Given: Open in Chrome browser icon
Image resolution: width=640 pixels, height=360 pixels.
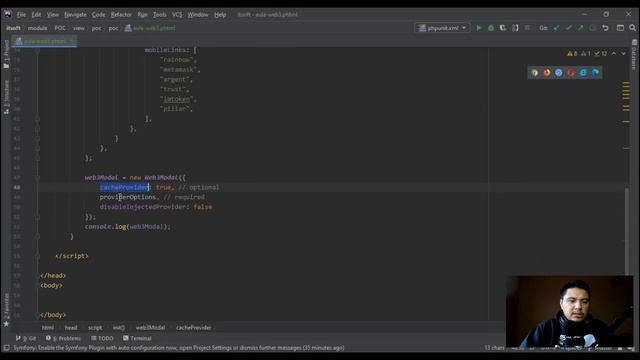Looking at the screenshot, I should point(534,73).
